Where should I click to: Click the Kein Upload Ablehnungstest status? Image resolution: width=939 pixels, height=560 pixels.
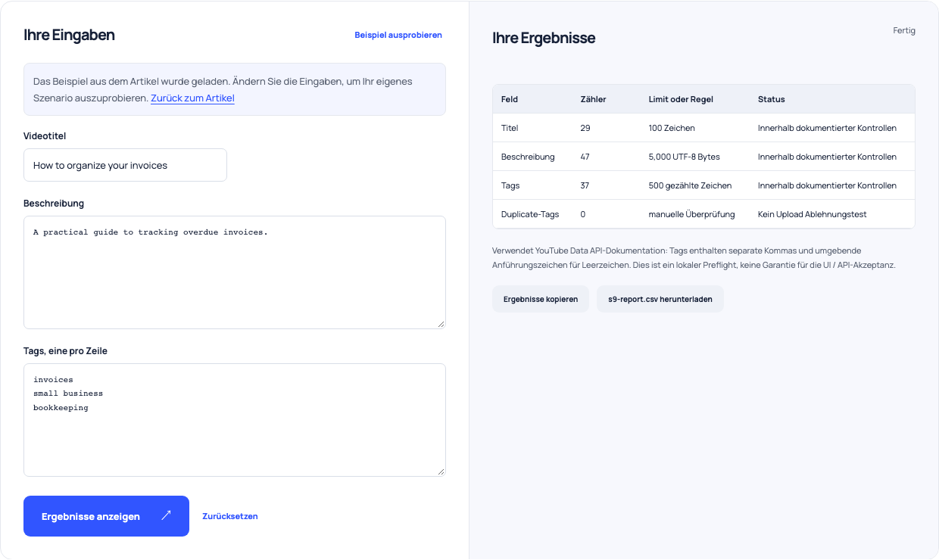812,214
